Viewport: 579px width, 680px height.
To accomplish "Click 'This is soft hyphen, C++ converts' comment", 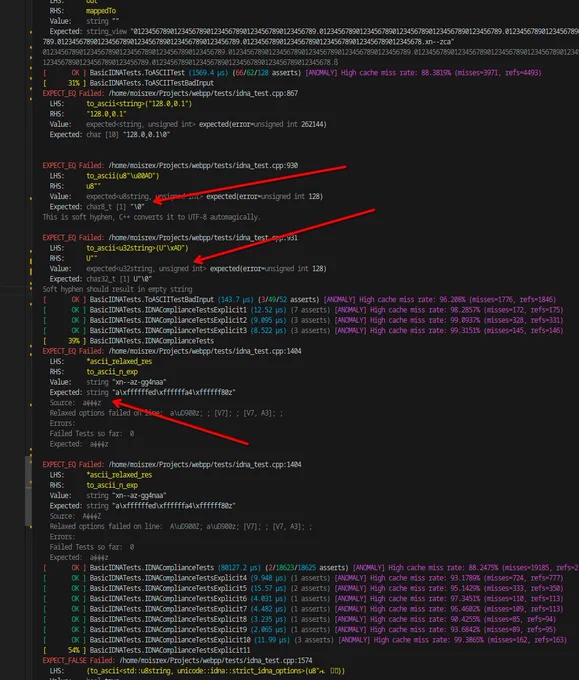I will pyautogui.click(x=151, y=217).
